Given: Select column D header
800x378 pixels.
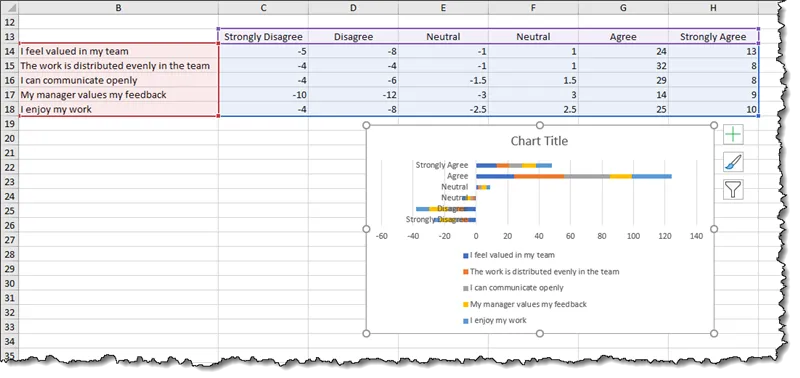Looking at the screenshot, I should pyautogui.click(x=353, y=8).
